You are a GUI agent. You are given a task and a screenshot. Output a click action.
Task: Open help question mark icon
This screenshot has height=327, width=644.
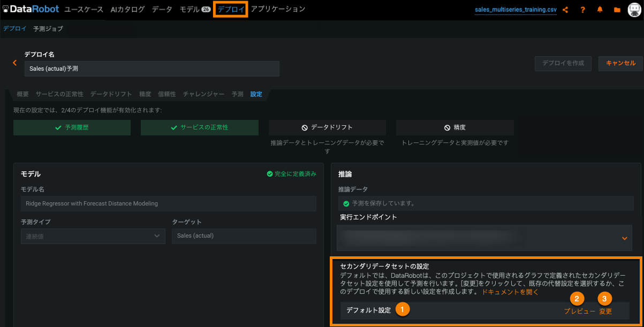tap(582, 10)
